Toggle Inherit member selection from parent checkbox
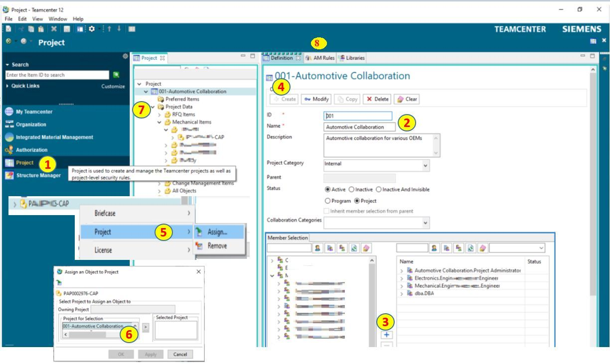 pos(327,211)
